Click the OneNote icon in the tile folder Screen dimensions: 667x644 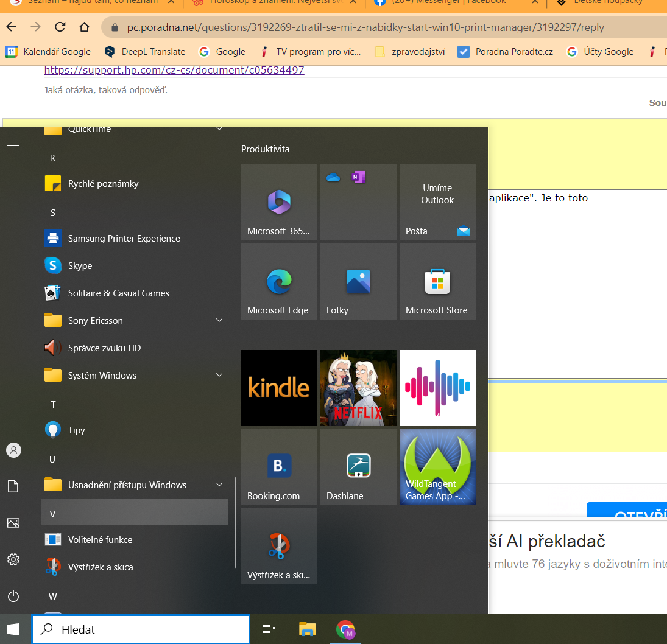[359, 177]
